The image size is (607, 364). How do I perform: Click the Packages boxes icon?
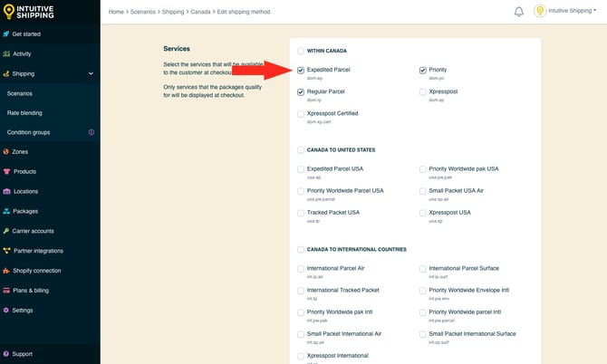pyautogui.click(x=6, y=211)
